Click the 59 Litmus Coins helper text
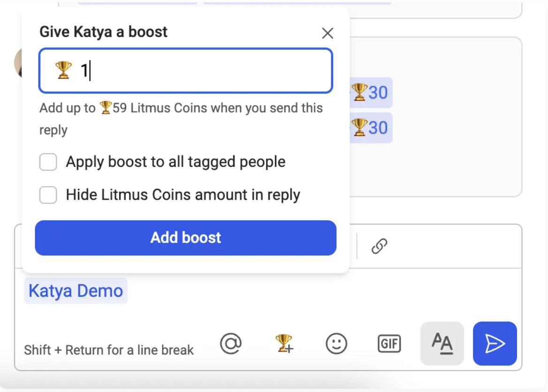 181,108
